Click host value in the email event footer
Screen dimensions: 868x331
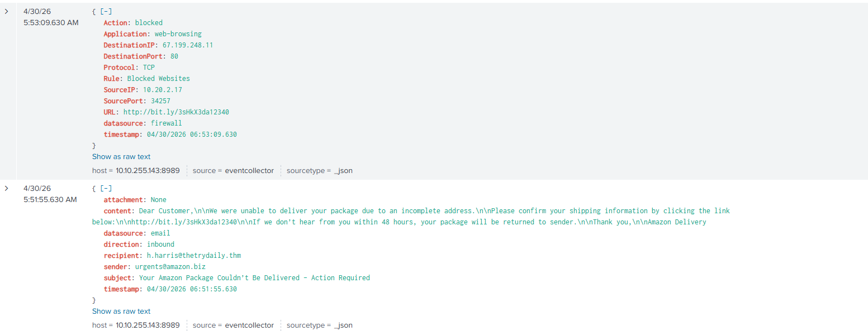pyautogui.click(x=148, y=325)
